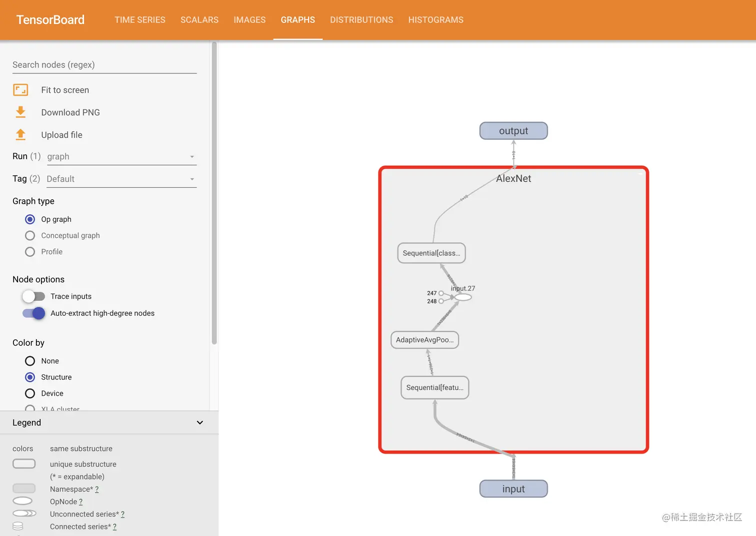
Task: Click the Download PNG arrow icon
Action: point(20,112)
